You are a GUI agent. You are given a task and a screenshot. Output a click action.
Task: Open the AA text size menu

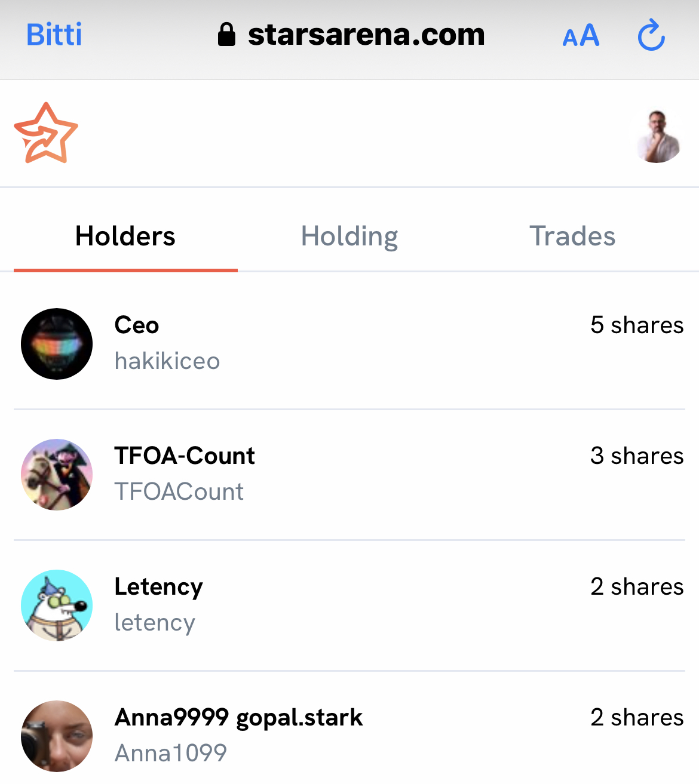(580, 36)
